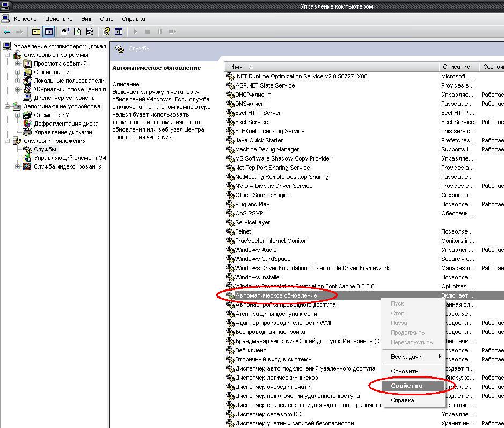Open the Действие menu
The width and height of the screenshot is (504, 428).
pyautogui.click(x=59, y=19)
